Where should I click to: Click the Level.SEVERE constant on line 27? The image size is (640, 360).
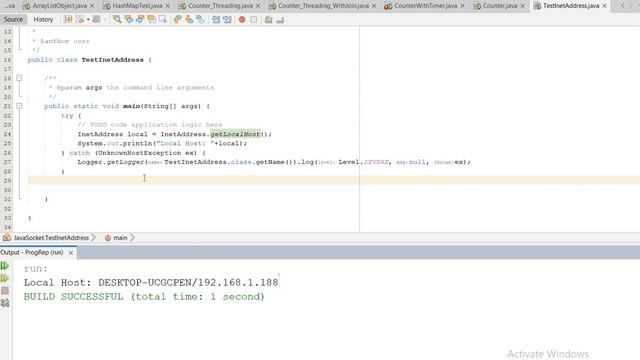364,162
